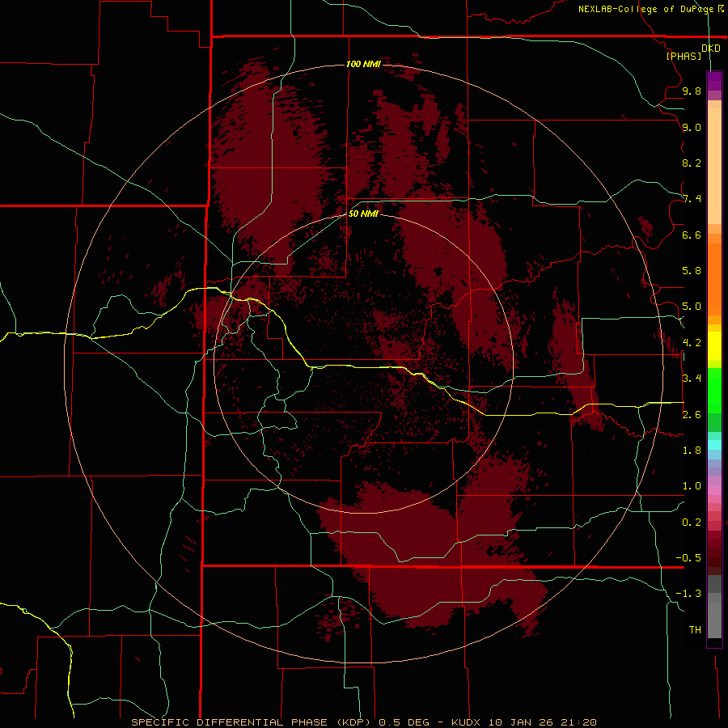Click the cyan segment of the color bar

[714, 445]
